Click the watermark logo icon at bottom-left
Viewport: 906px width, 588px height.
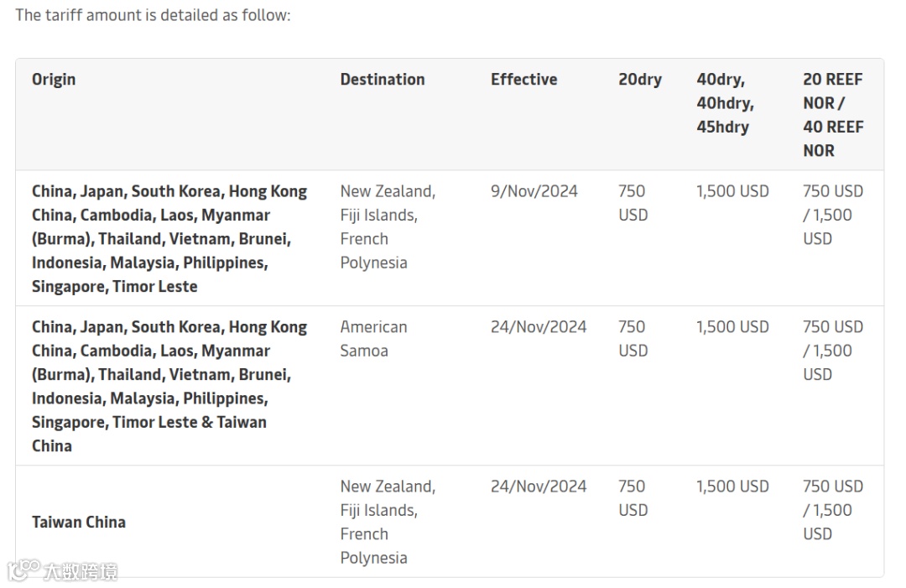coord(23,570)
